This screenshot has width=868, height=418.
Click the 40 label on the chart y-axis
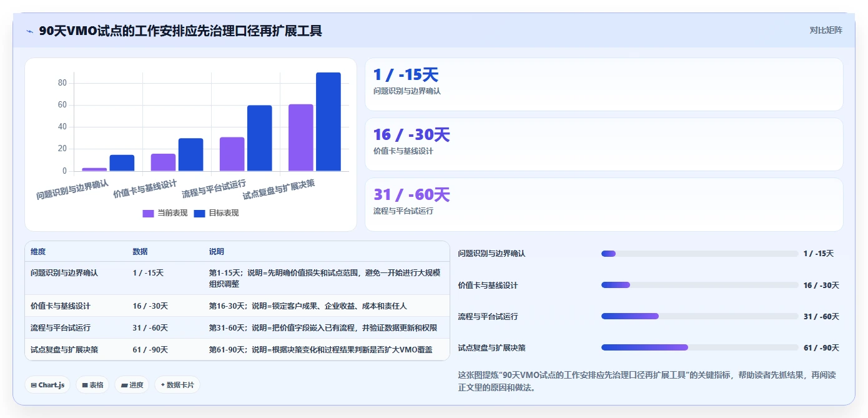[x=62, y=127]
